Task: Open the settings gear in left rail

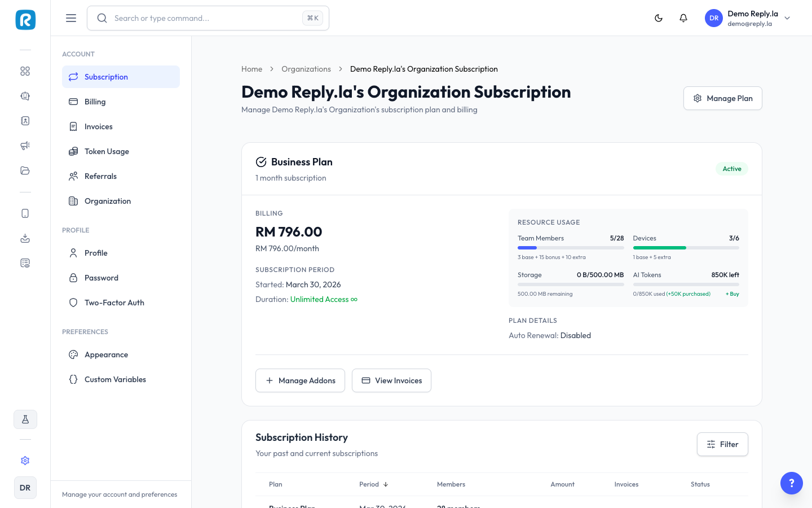Action: (x=25, y=461)
